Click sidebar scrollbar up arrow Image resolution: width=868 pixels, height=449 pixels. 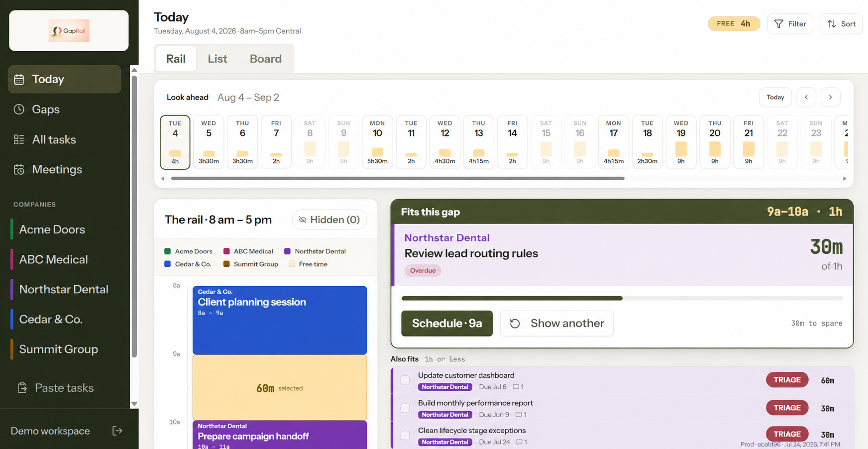coord(134,70)
